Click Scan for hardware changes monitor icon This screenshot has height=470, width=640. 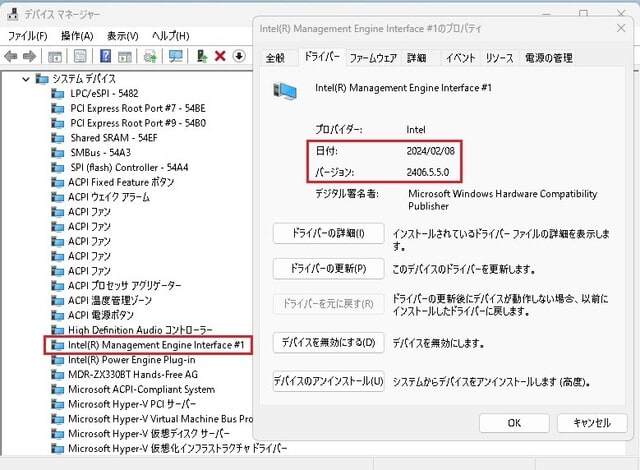pyautogui.click(x=176, y=56)
